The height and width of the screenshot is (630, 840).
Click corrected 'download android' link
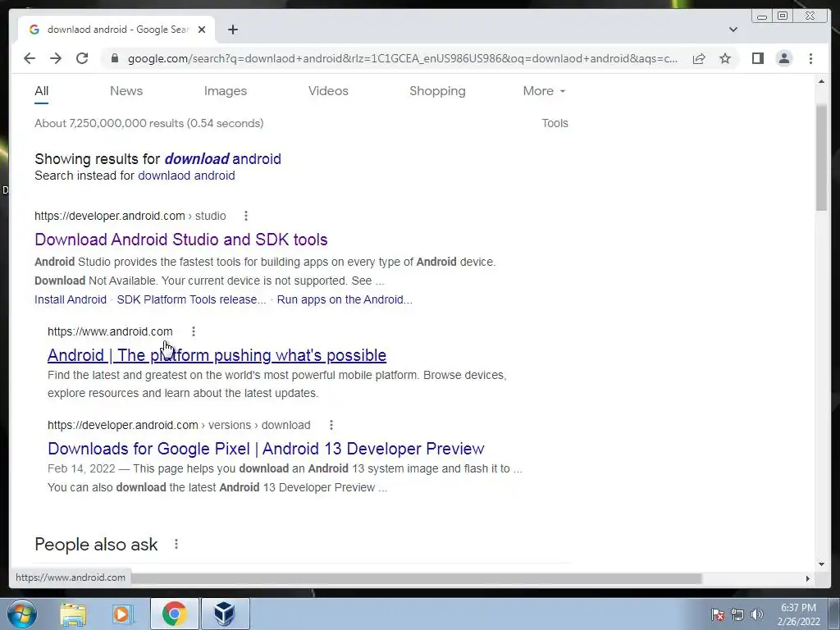coord(223,159)
